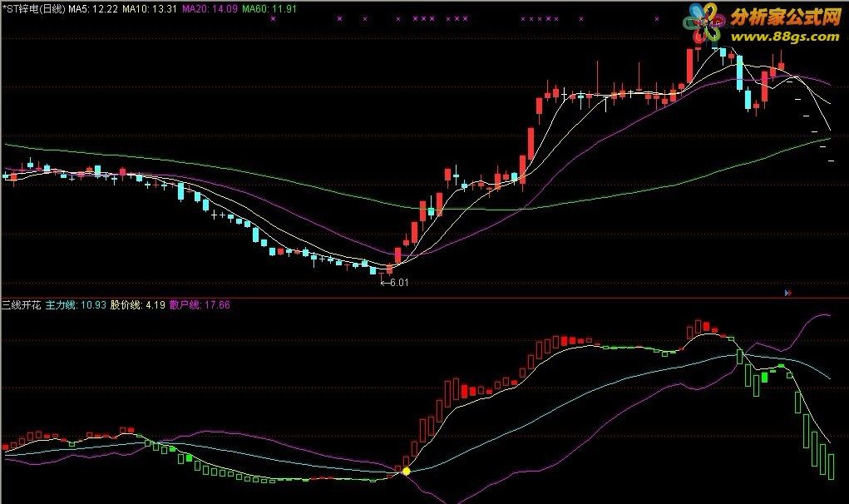Click the 股价线: 4.19 value label
This screenshot has height=504, width=849.
pos(137,305)
